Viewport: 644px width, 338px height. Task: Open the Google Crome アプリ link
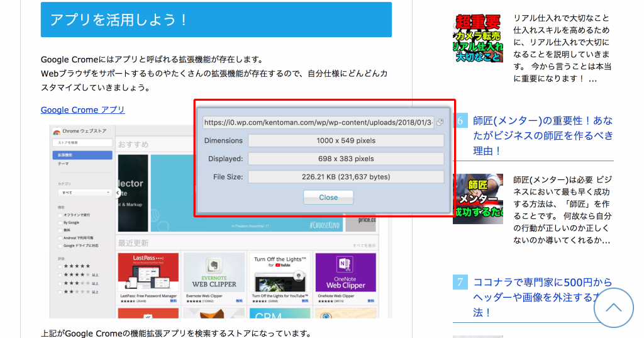[82, 110]
